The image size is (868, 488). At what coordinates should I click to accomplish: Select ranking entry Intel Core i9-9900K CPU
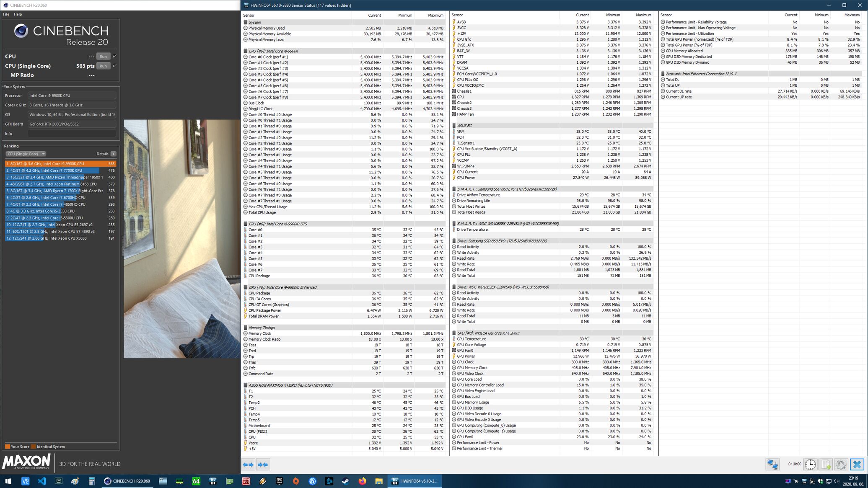[61, 164]
